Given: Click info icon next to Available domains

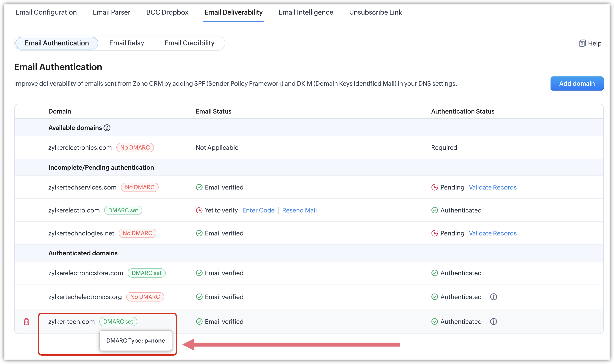Looking at the screenshot, I should pos(107,128).
